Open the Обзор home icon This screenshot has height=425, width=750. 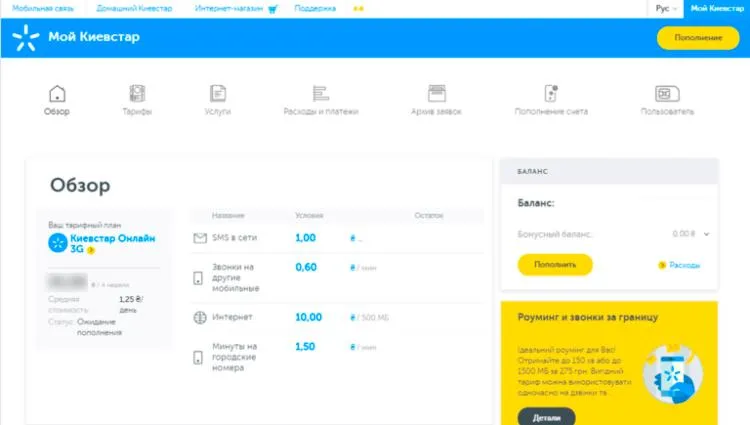click(57, 94)
